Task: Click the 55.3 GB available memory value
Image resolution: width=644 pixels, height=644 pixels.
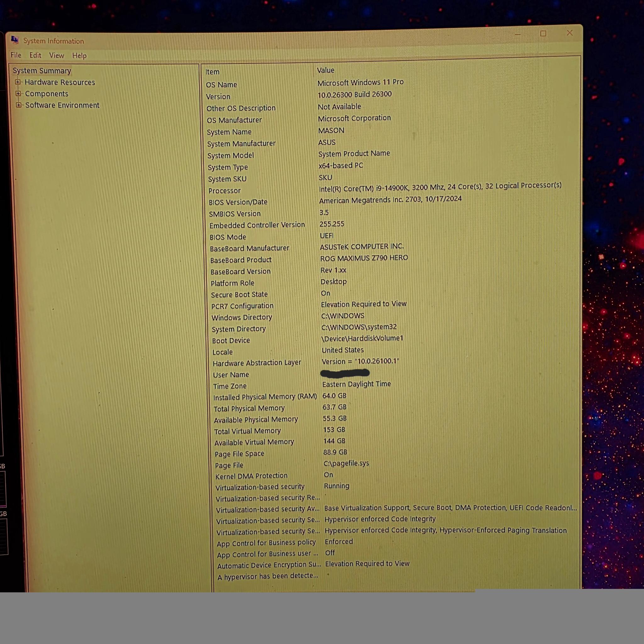Action: point(335,418)
